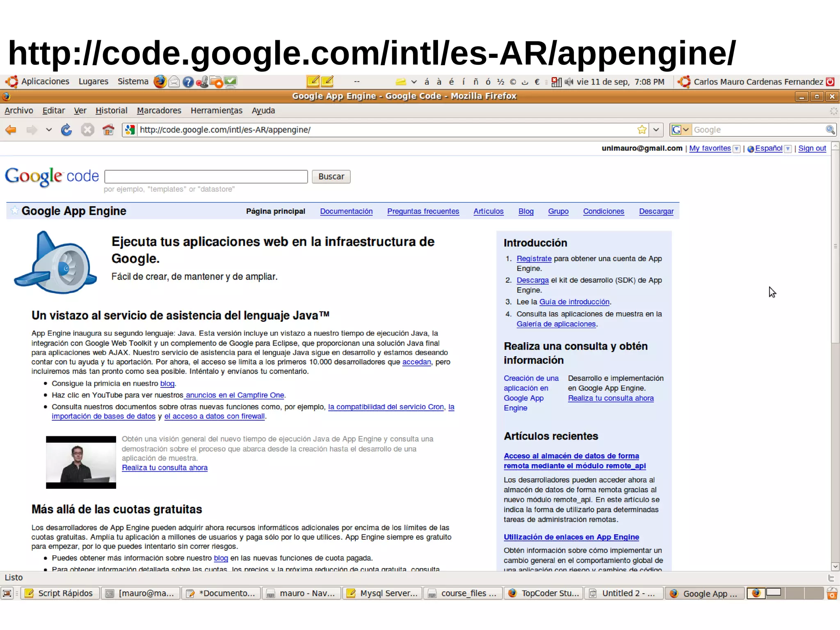This screenshot has width=840, height=630.
Task: Open the Documentación tab link
Action: pyautogui.click(x=346, y=211)
